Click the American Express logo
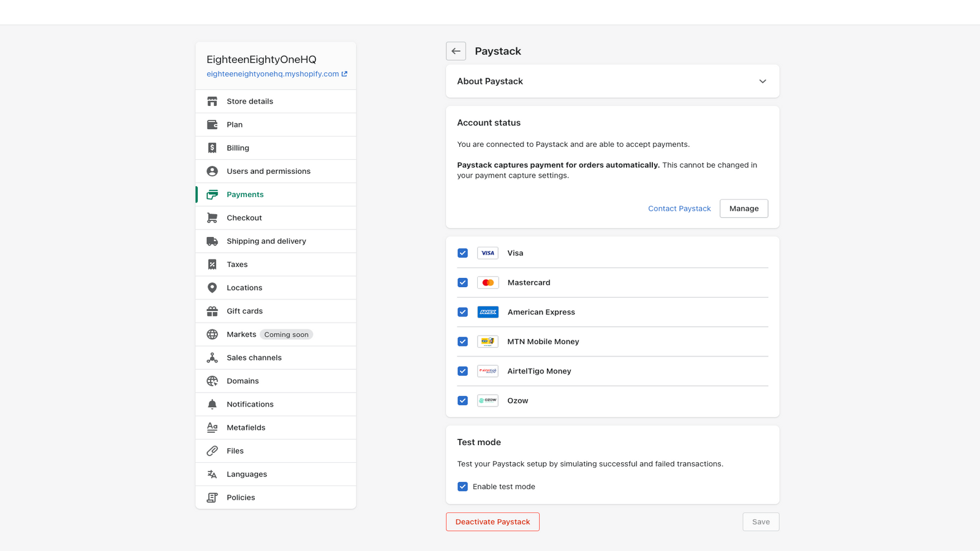 tap(488, 312)
